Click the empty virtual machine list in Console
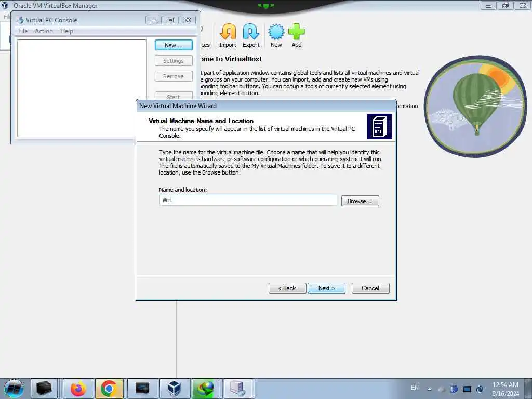 tap(82, 88)
